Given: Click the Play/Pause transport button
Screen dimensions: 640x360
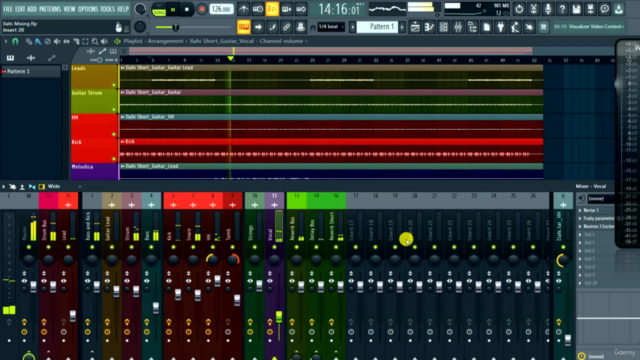Looking at the screenshot, I should tap(173, 9).
